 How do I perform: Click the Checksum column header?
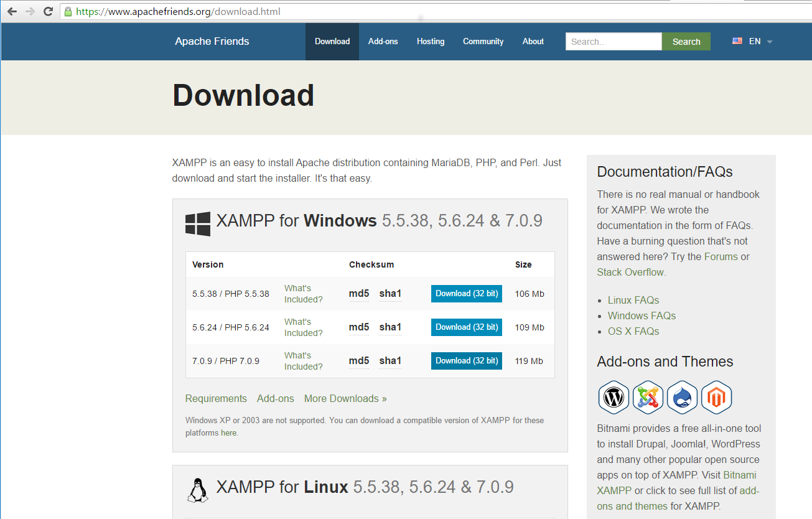point(371,264)
